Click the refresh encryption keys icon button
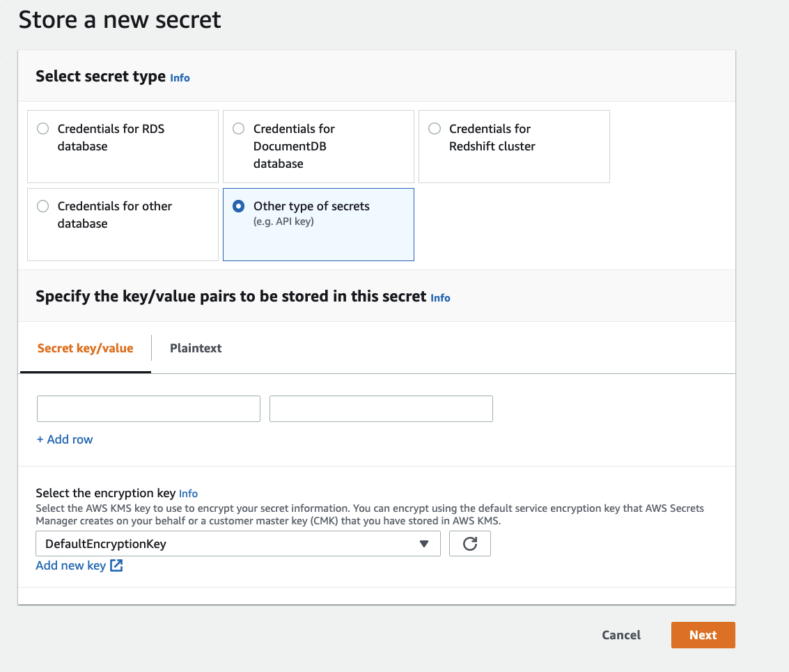This screenshot has height=672, width=789. click(x=470, y=544)
